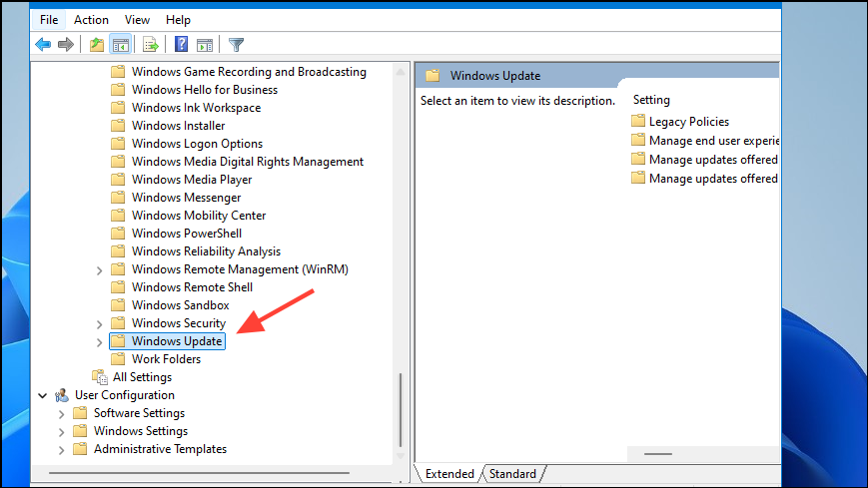Open the Action menu
This screenshot has width=868, height=488.
pos(91,20)
